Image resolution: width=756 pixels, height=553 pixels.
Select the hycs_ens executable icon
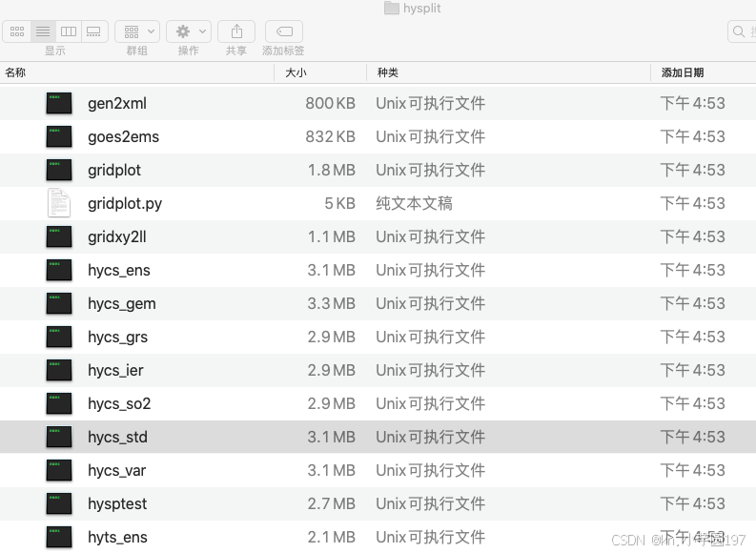pyautogui.click(x=59, y=270)
